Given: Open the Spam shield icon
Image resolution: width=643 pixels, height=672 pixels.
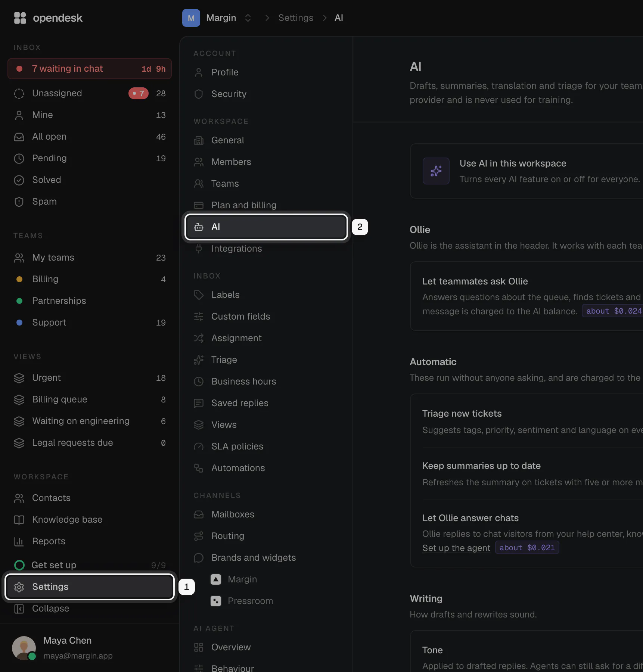Looking at the screenshot, I should pyautogui.click(x=19, y=202).
